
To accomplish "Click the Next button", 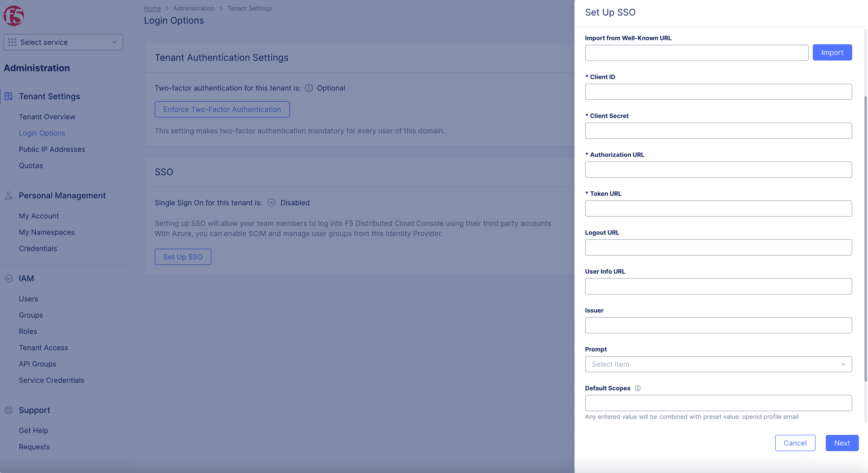I will coord(842,443).
